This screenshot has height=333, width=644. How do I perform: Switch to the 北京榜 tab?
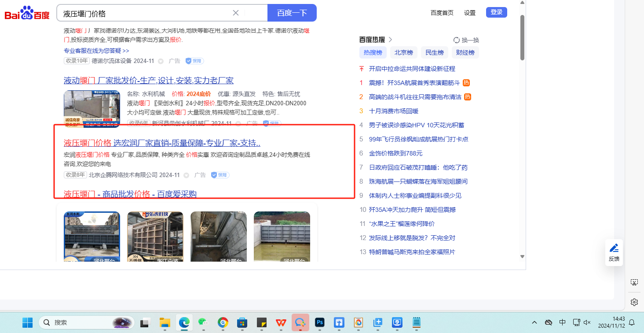click(x=403, y=53)
